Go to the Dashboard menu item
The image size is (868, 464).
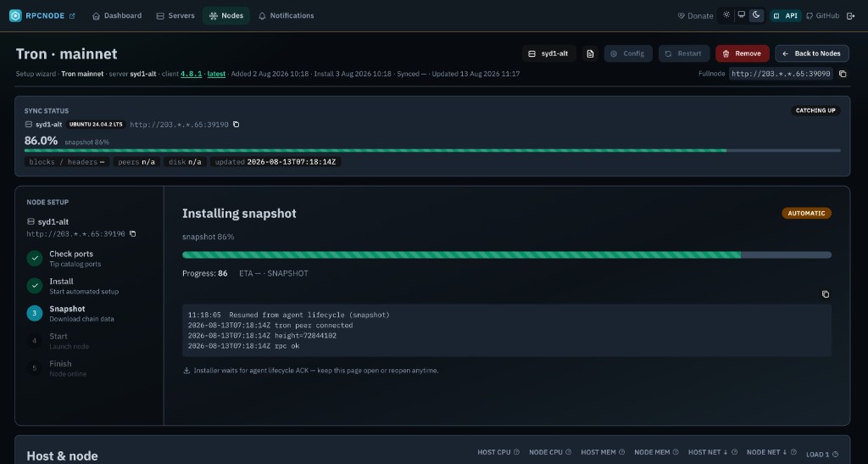(x=117, y=15)
